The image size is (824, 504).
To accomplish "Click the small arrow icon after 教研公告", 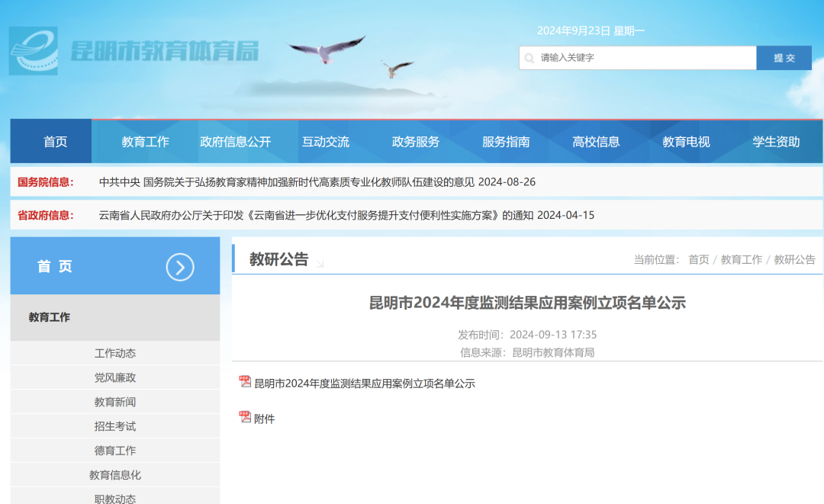I will (x=320, y=263).
